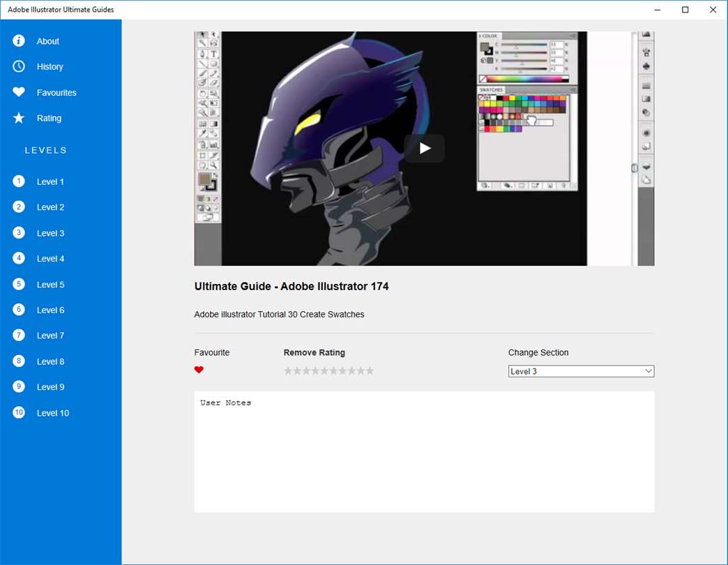This screenshot has width=728, height=565.
Task: Rate the guide two stars
Action: [x=297, y=370]
